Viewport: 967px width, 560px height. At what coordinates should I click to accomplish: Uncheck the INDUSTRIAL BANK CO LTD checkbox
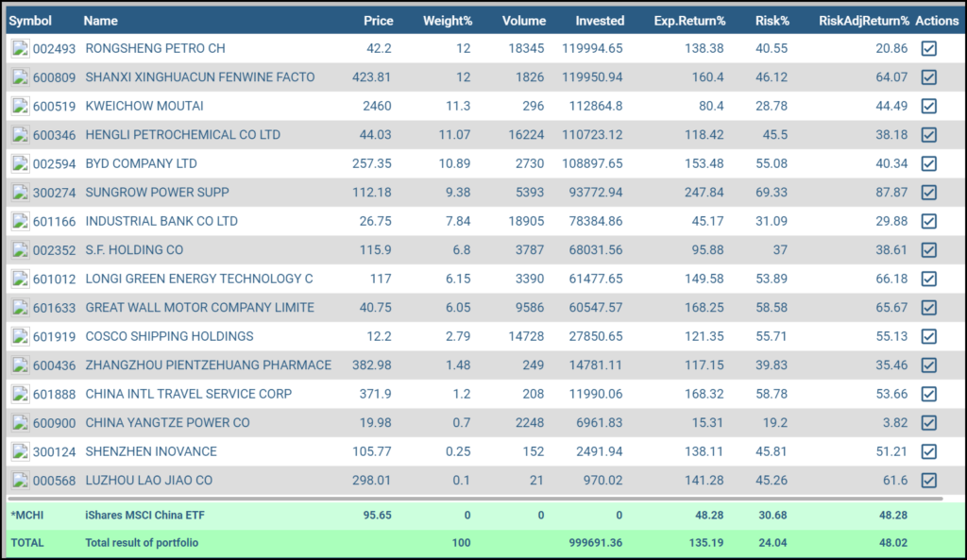coord(929,221)
